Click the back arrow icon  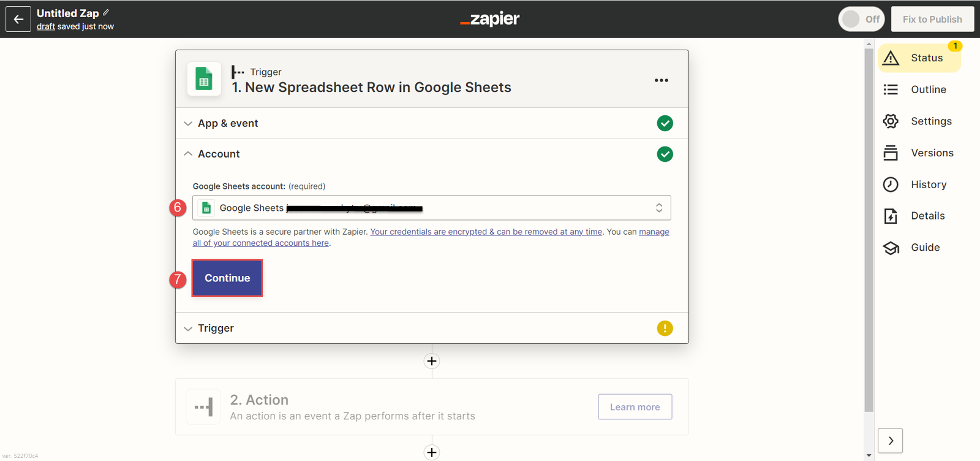pos(18,19)
